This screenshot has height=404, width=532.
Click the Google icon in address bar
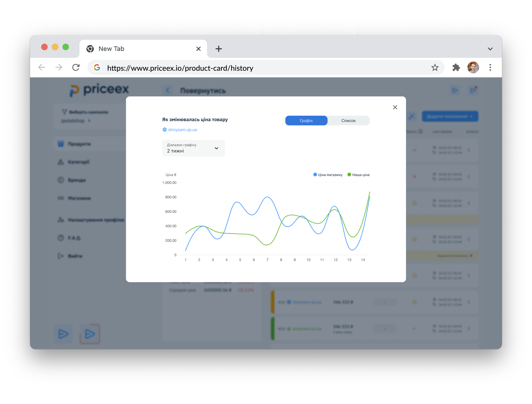click(97, 68)
